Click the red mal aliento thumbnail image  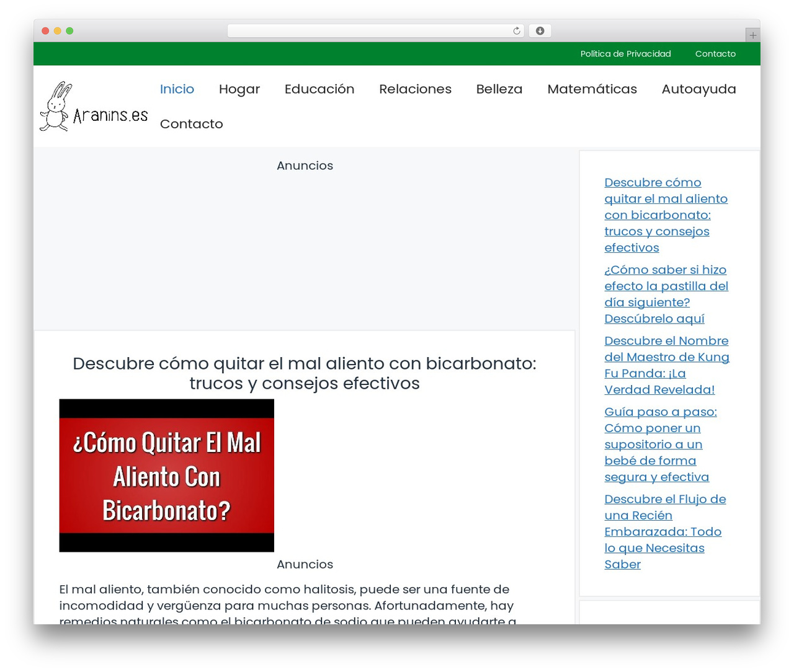point(166,475)
